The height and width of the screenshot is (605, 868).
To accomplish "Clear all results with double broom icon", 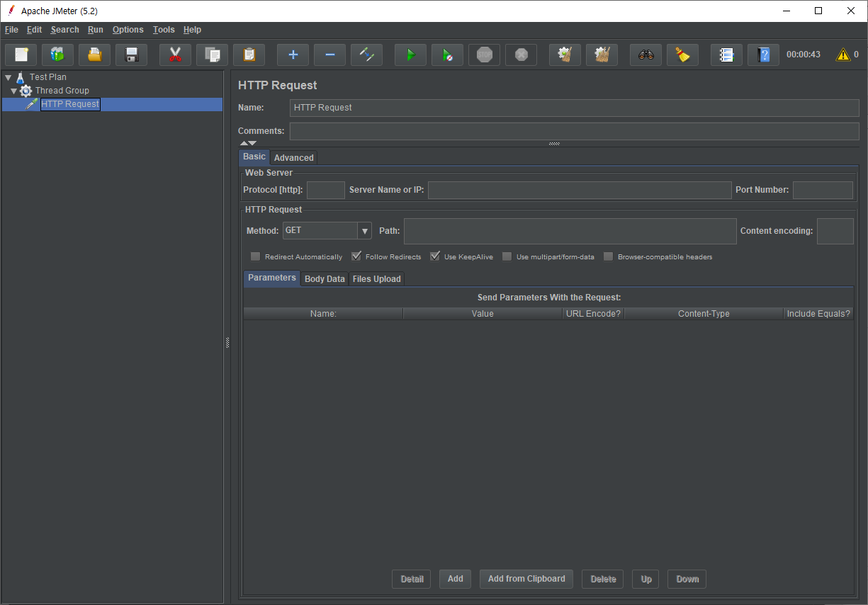I will click(x=602, y=55).
